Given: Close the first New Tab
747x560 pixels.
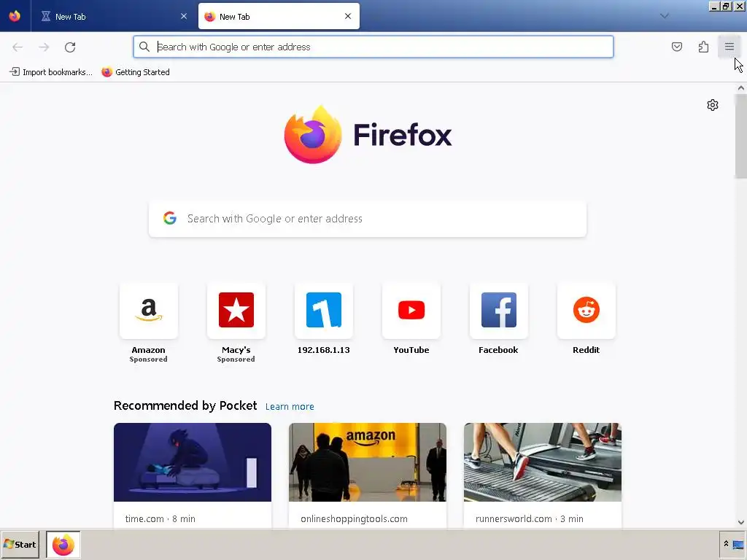Looking at the screenshot, I should click(184, 16).
